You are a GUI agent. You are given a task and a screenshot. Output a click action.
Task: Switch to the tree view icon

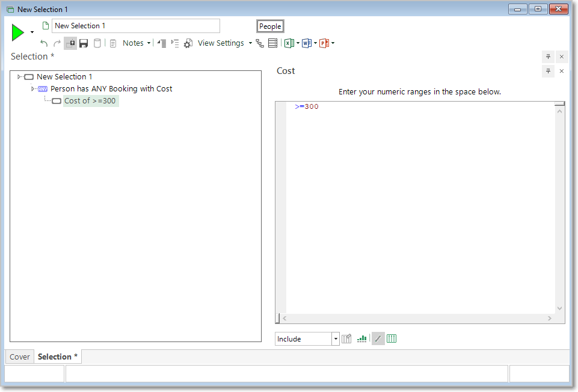pos(260,43)
